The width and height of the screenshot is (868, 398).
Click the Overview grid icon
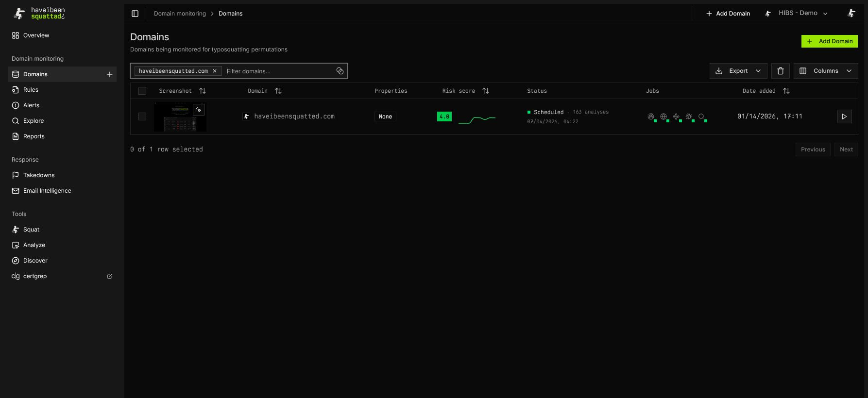(x=16, y=35)
